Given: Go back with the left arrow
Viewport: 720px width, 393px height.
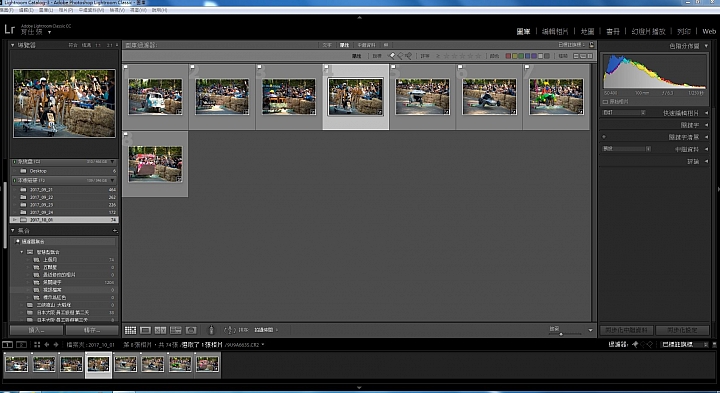Looking at the screenshot, I should pos(47,344).
